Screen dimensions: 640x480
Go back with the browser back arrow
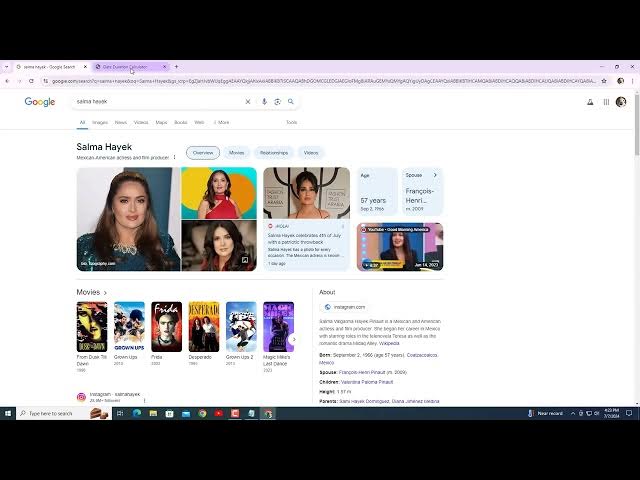[7, 81]
